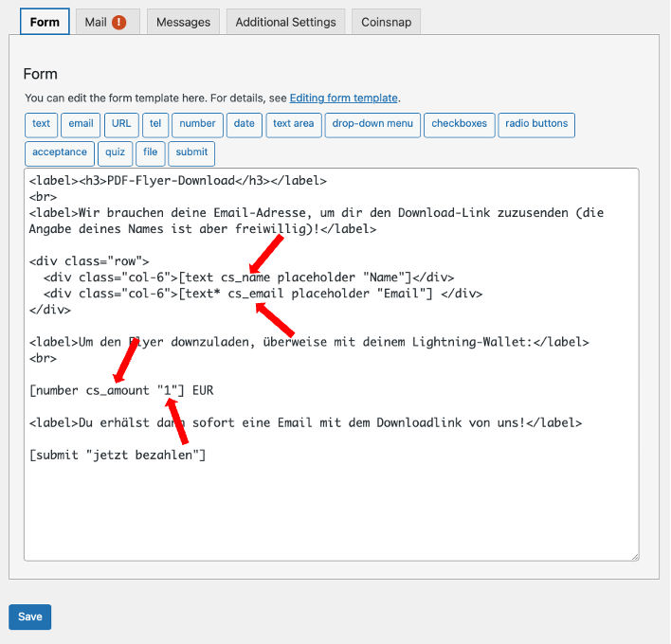Insert a radio buttons tag
Viewport: 671px width, 644px height.
(x=536, y=124)
